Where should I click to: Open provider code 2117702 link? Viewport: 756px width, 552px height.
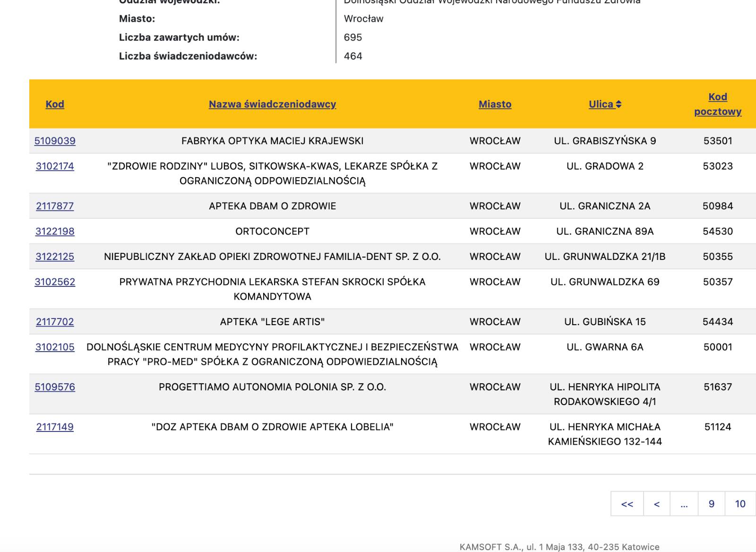point(55,322)
